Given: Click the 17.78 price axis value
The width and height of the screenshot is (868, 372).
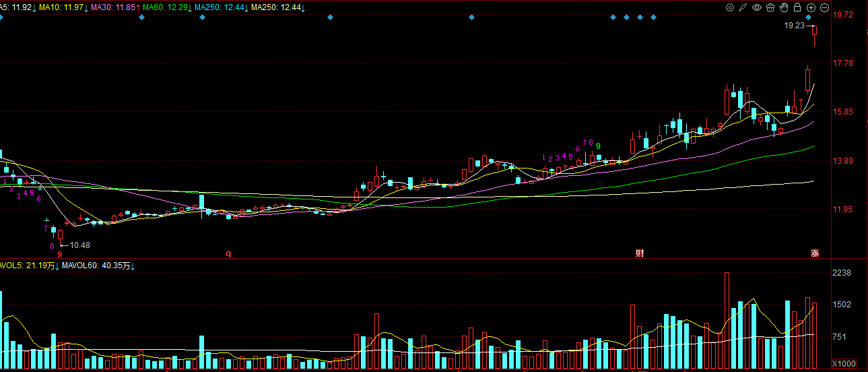Looking at the screenshot, I should click(843, 63).
